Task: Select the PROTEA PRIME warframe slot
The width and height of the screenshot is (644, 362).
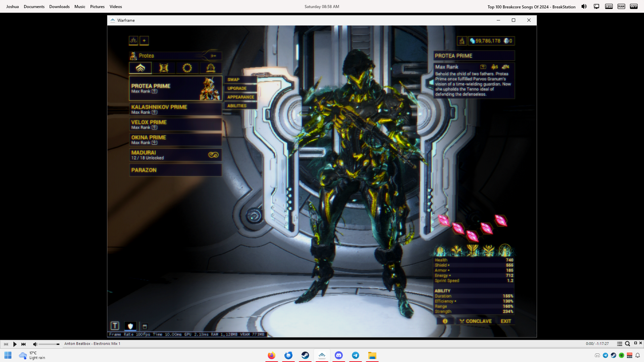Action: 175,88
